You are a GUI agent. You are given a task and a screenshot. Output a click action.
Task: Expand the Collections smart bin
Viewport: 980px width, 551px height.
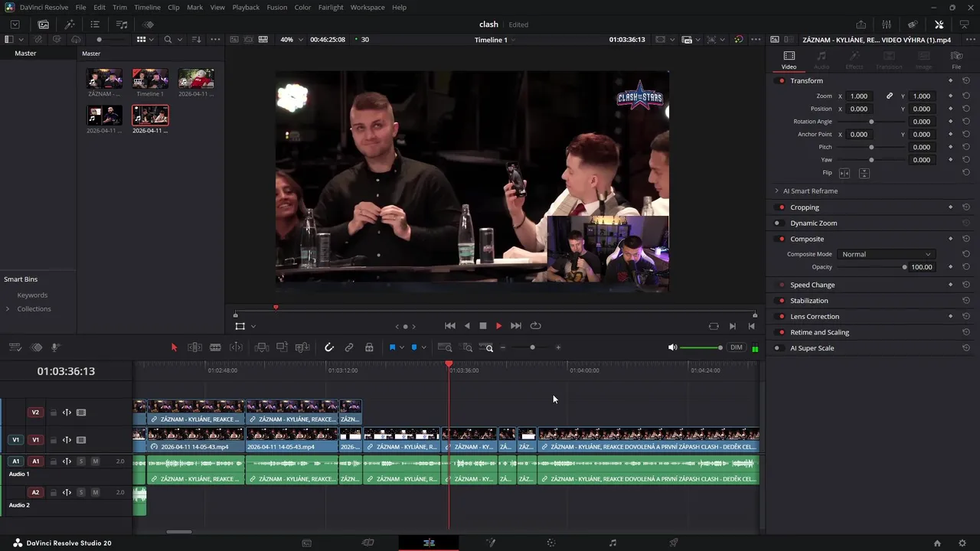pyautogui.click(x=8, y=308)
